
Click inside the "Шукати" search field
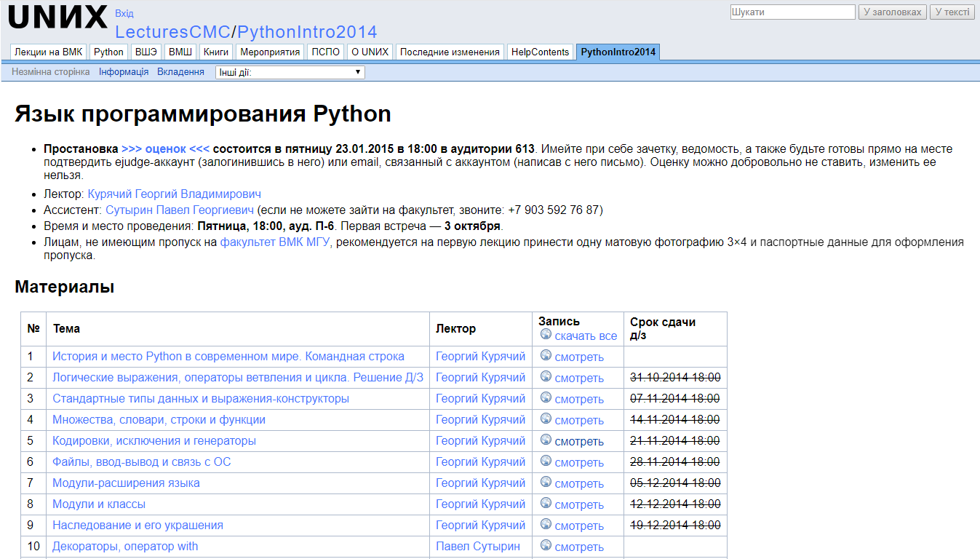[x=793, y=12]
